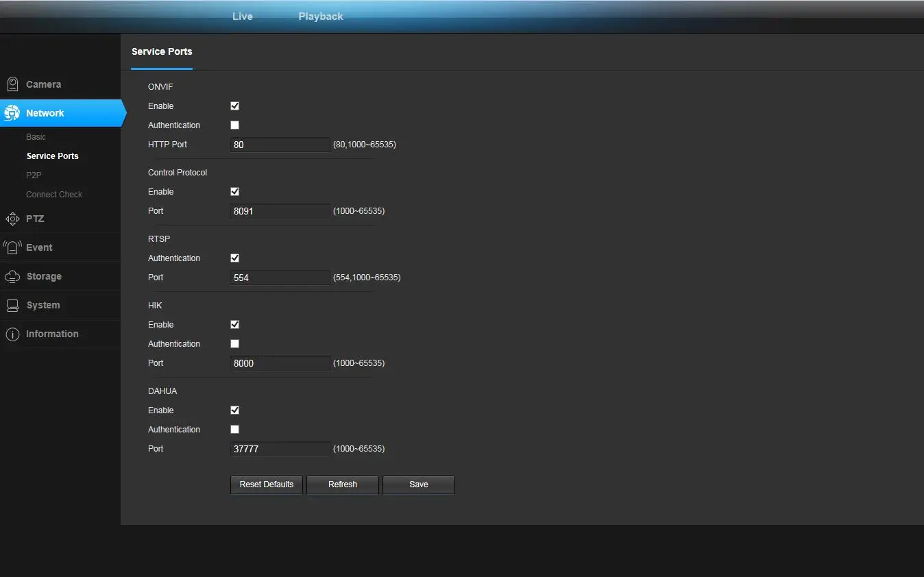Click the ONVIF section heading

click(160, 87)
